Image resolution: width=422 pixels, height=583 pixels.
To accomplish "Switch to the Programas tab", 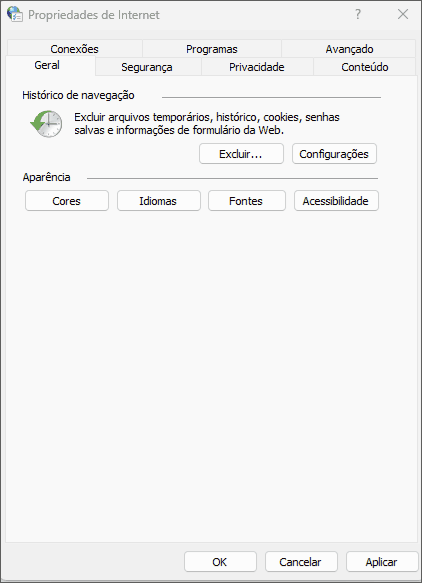I will (x=212, y=49).
